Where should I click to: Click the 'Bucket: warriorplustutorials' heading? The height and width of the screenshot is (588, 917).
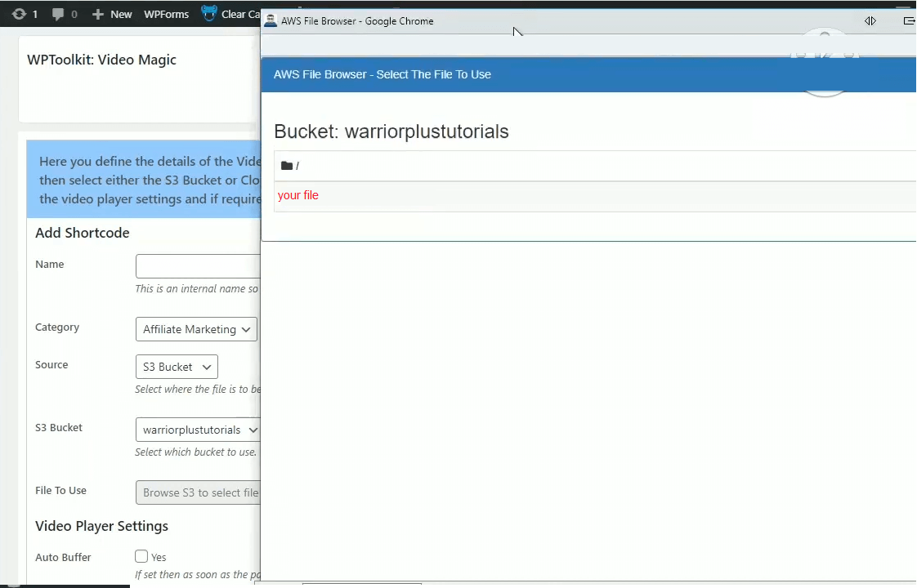click(391, 131)
